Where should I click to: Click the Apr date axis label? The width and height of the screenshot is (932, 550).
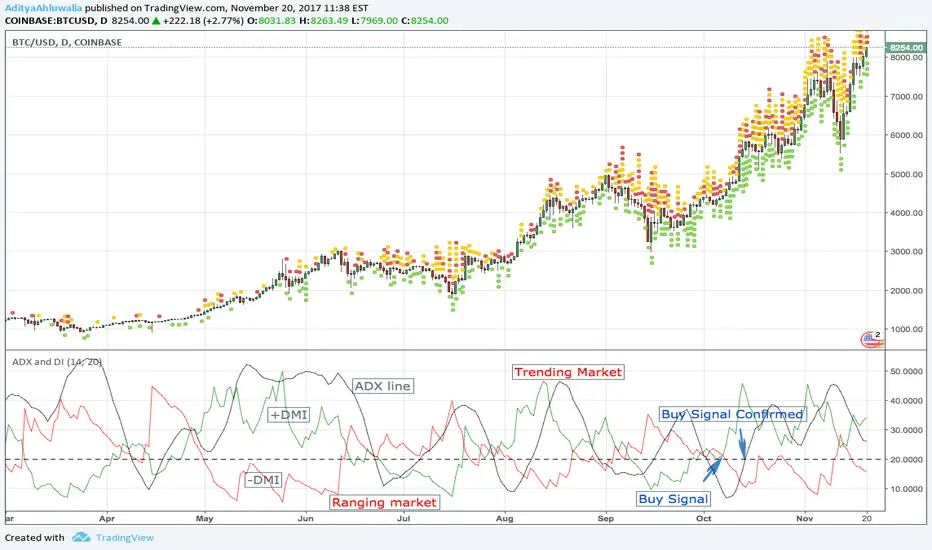tap(107, 518)
